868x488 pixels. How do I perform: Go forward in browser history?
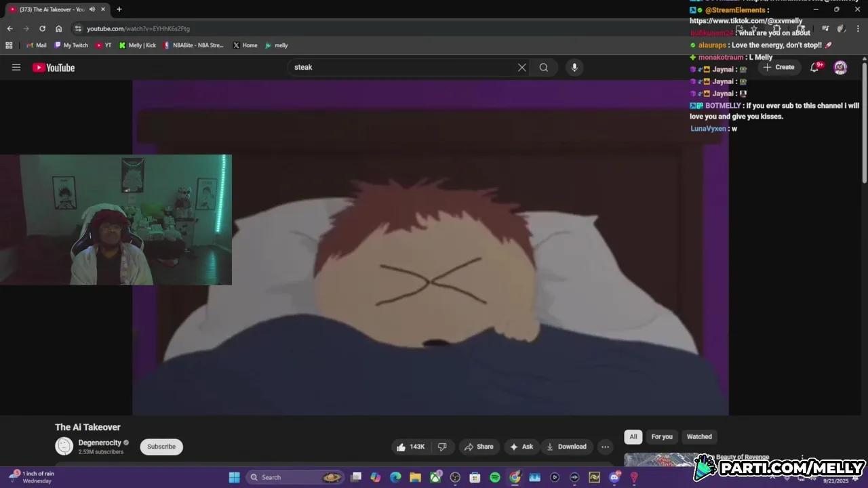(26, 28)
